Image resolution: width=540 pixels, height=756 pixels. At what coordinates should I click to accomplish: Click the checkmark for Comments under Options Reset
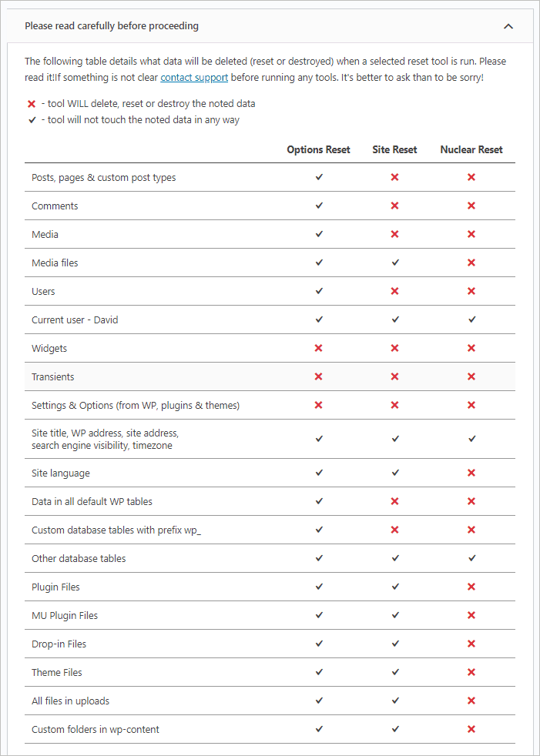(318, 206)
